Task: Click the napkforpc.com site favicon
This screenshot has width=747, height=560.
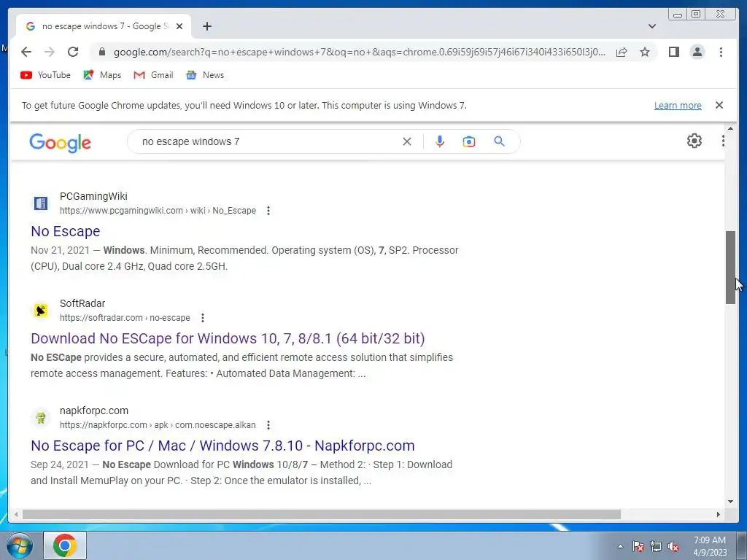Action: point(41,418)
